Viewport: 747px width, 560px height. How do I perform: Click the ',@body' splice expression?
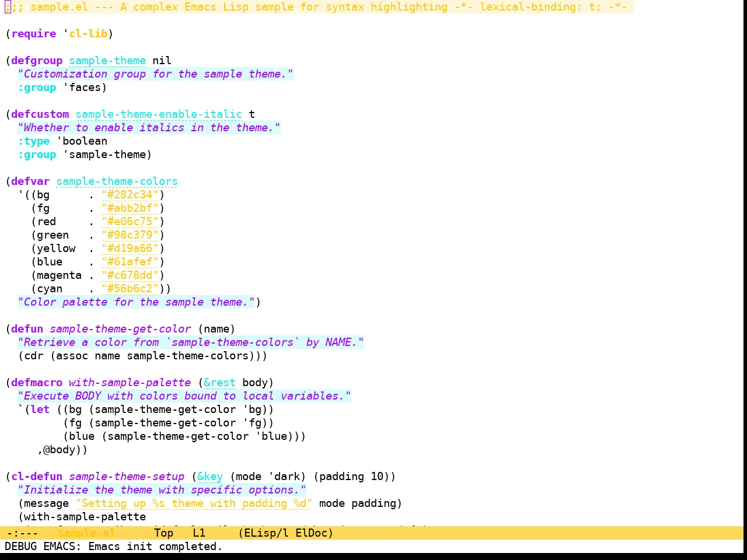coord(59,450)
